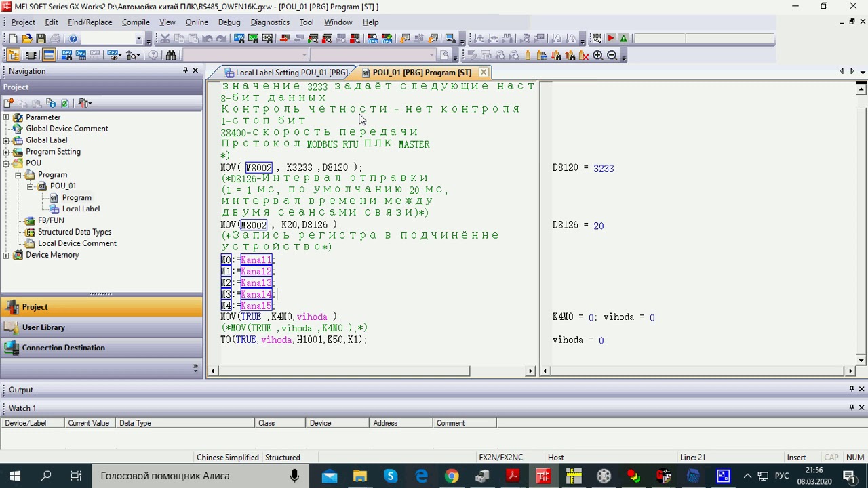Expand navigation pane bottom chevron
The height and width of the screenshot is (488, 868).
click(x=195, y=367)
